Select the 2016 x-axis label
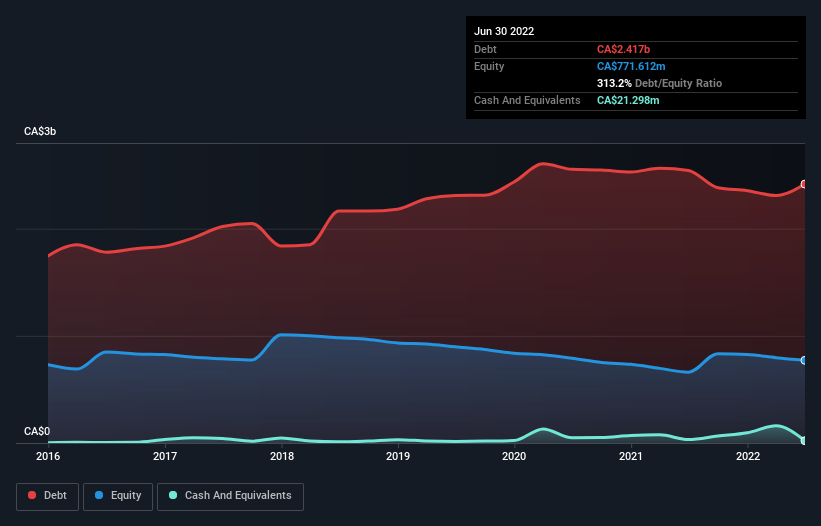 pos(48,456)
